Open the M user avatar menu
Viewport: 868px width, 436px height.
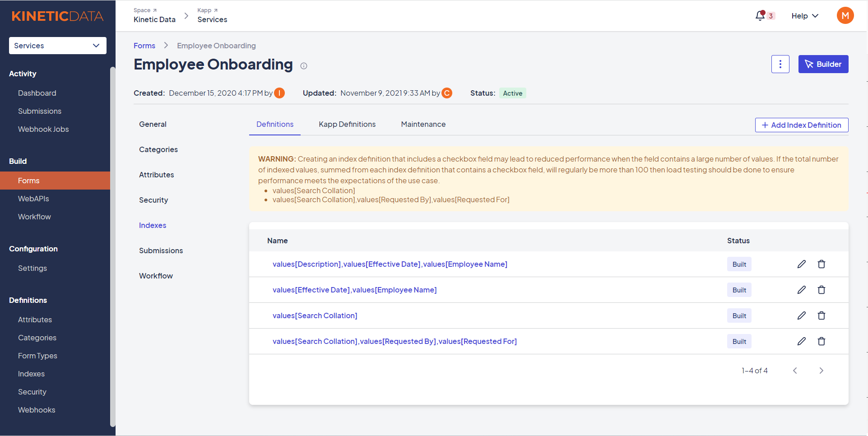[845, 16]
